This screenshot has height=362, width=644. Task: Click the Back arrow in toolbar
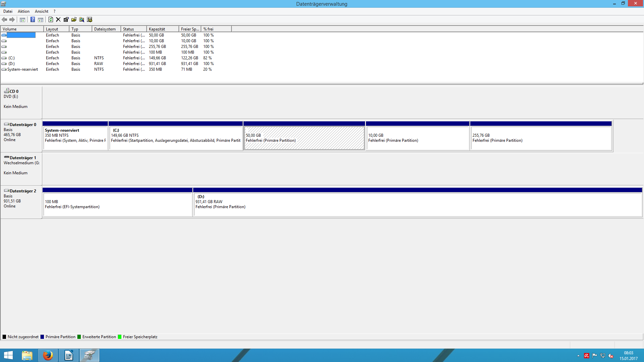4,20
